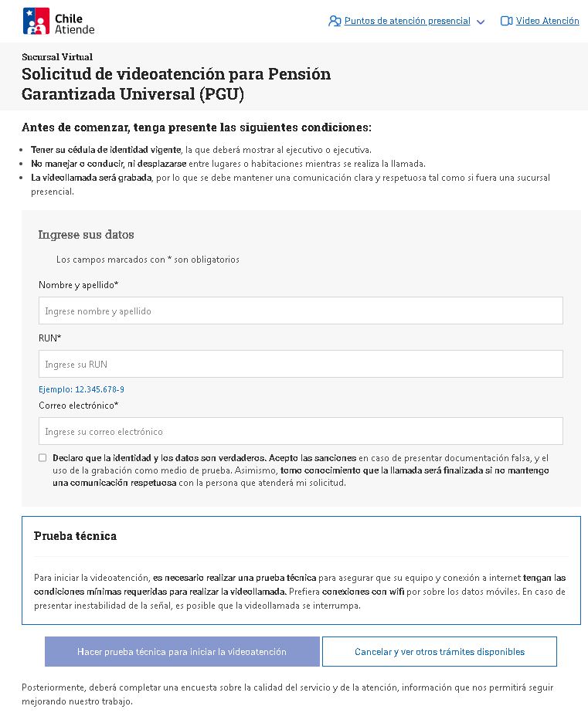
Task: Click into the Ingrese su RUN field
Action: click(x=301, y=364)
